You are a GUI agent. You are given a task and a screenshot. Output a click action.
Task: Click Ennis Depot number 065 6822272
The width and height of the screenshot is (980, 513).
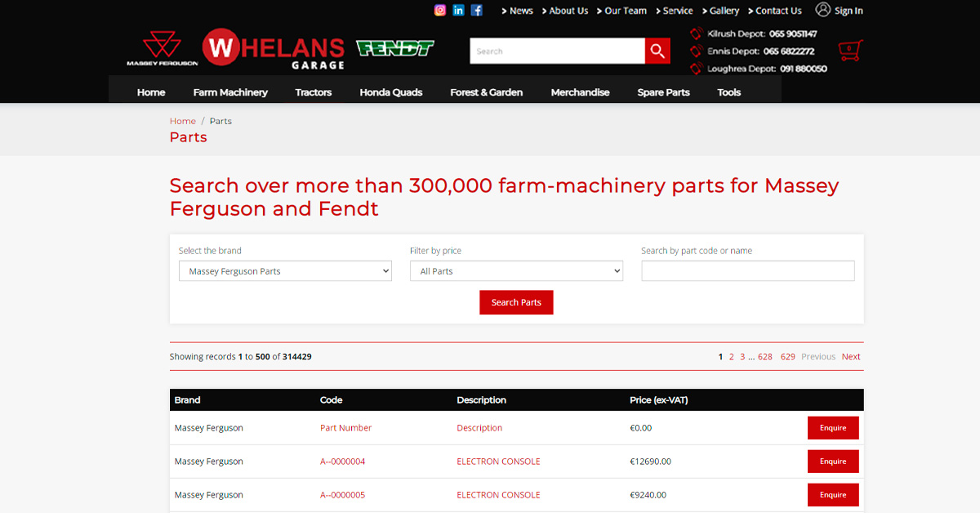pyautogui.click(x=789, y=51)
